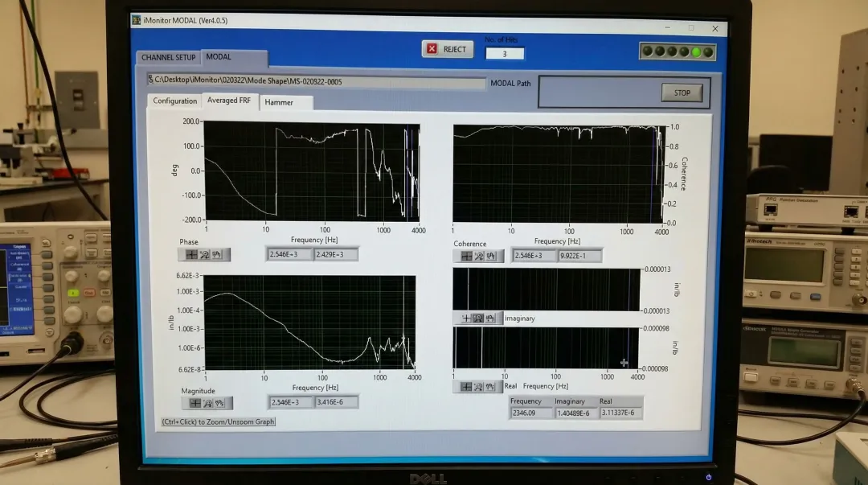Activate the pan tool in the Coherence palette

(491, 255)
